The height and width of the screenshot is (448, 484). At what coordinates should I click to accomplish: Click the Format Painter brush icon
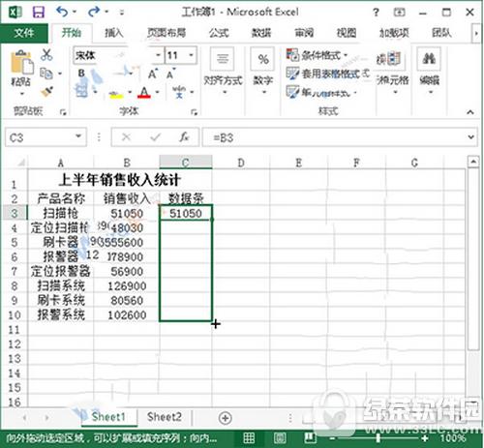pos(47,91)
